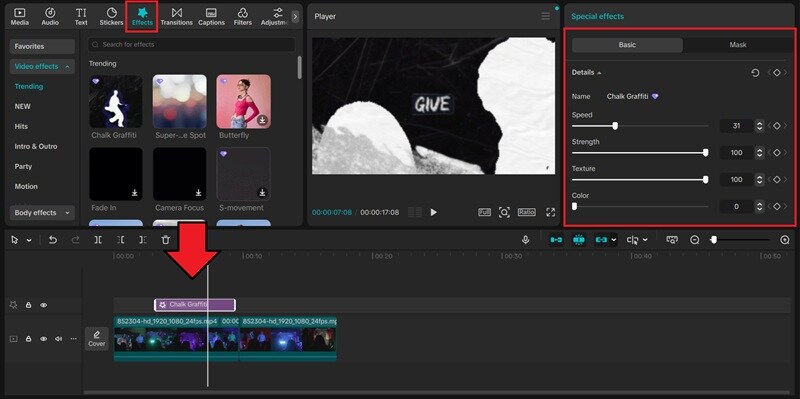Image resolution: width=800 pixels, height=399 pixels.
Task: Download the Fade In effect
Action: [135, 192]
